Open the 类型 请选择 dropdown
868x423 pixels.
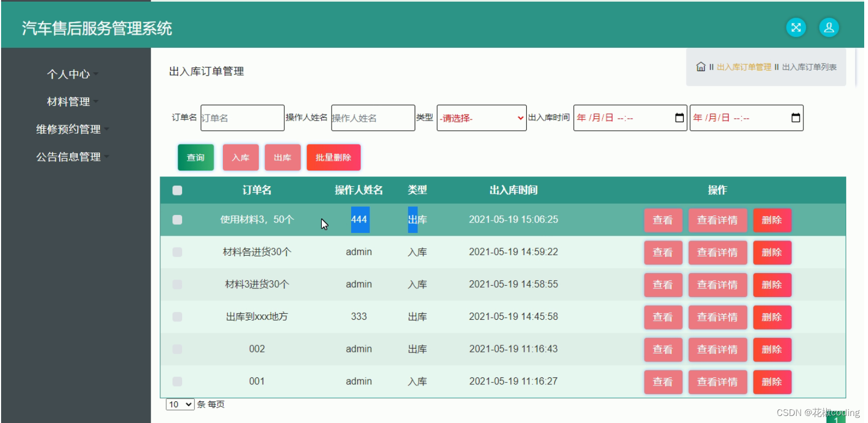(482, 118)
